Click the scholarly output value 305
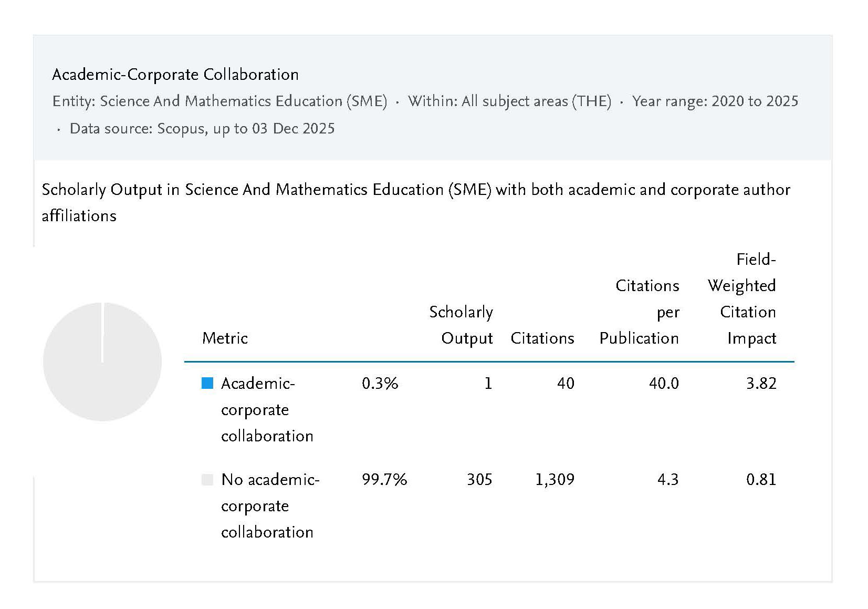Screen dimensions: 868x609 pyautogui.click(x=479, y=479)
